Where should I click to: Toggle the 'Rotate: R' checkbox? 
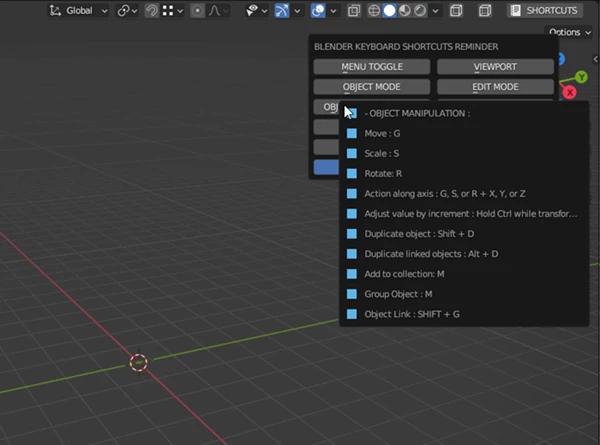(x=352, y=173)
